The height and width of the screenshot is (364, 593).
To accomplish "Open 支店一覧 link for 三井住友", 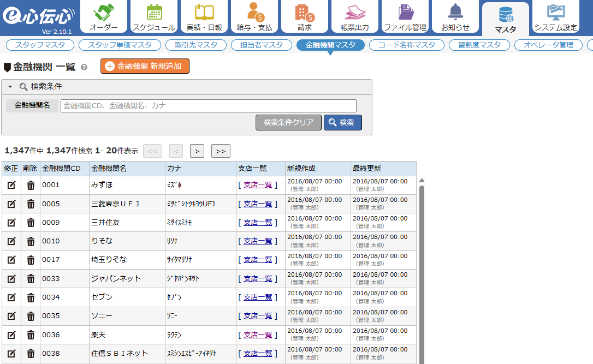I will [258, 222].
